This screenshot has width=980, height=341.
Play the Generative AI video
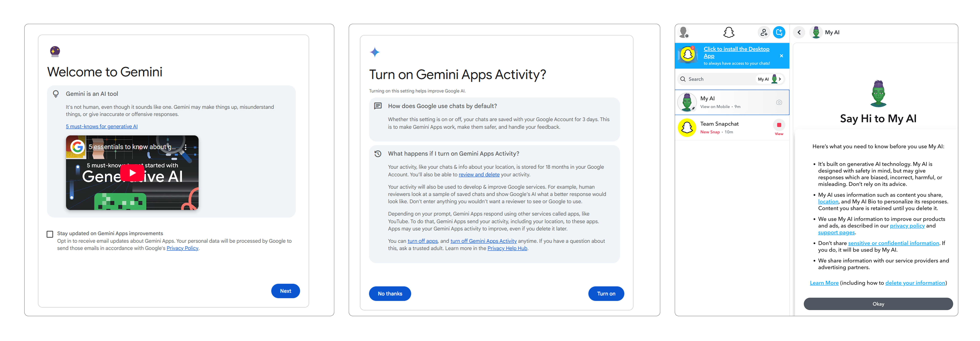132,173
